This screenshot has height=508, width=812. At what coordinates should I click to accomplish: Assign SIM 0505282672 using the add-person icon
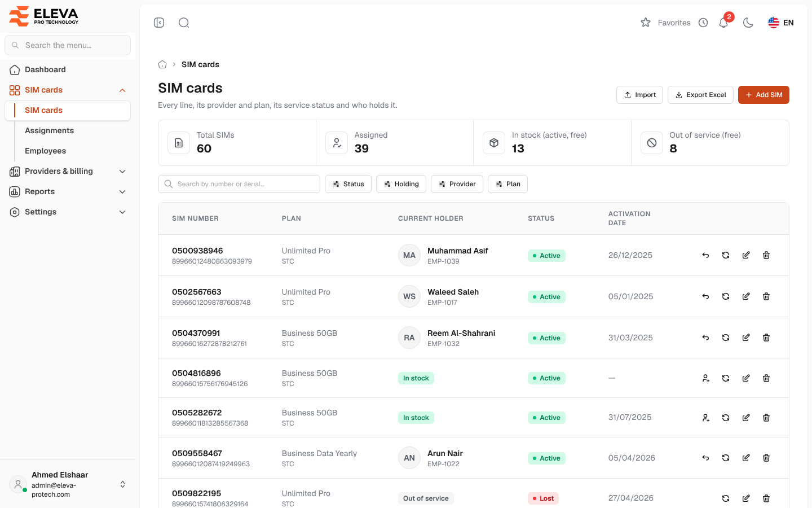(705, 418)
